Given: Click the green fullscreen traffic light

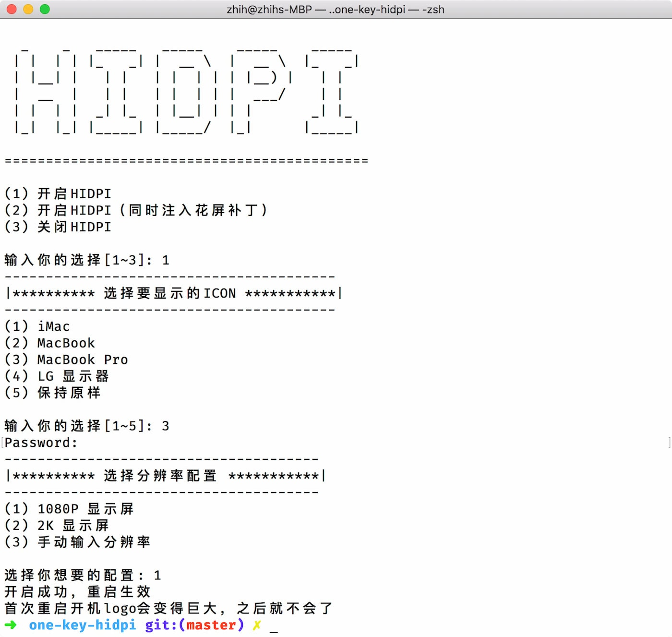Looking at the screenshot, I should [45, 9].
